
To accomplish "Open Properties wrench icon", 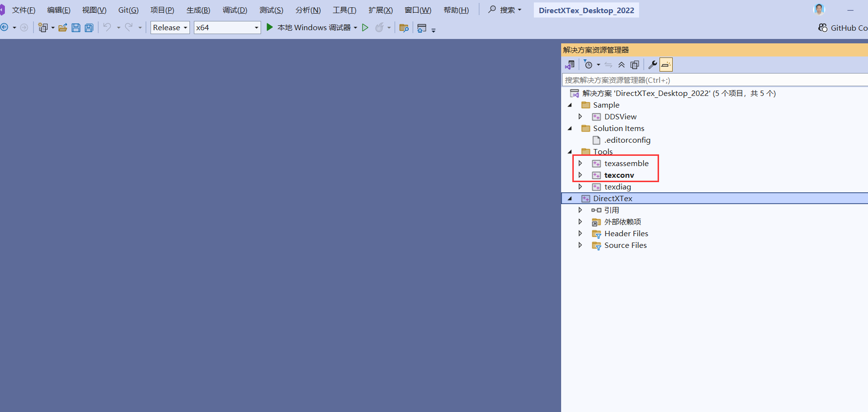I will (x=653, y=65).
